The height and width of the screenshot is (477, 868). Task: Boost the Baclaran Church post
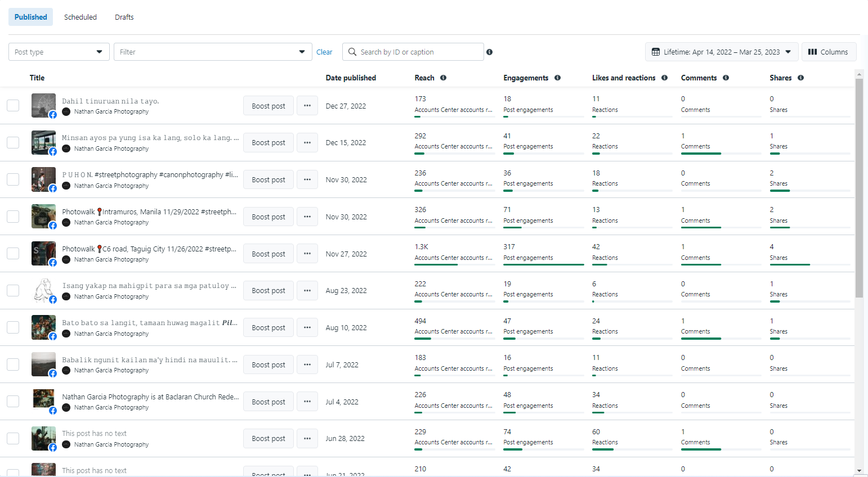269,402
